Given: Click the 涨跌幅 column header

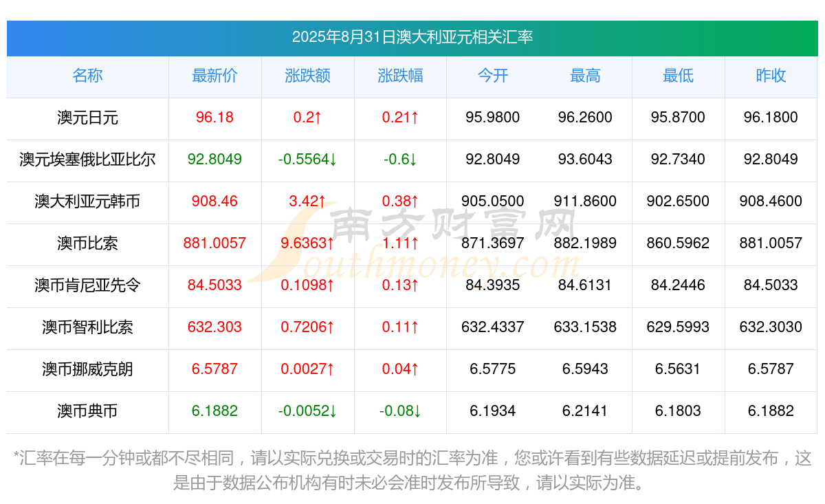Looking at the screenshot, I should pos(400,76).
